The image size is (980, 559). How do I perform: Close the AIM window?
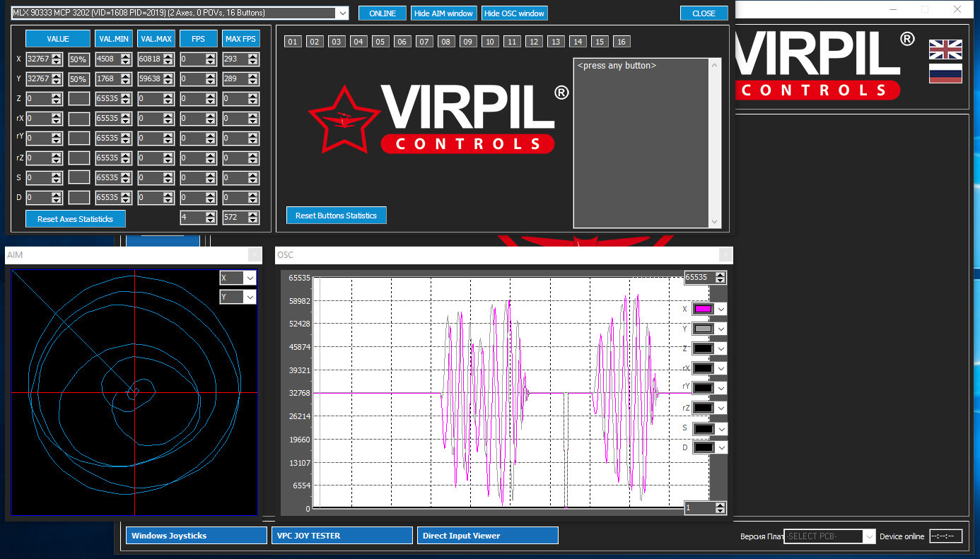pyautogui.click(x=254, y=255)
